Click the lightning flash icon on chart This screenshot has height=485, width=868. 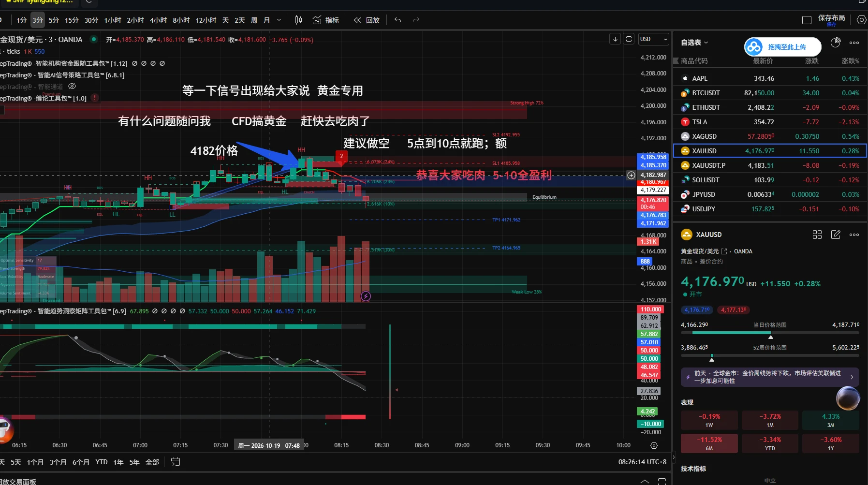point(366,296)
